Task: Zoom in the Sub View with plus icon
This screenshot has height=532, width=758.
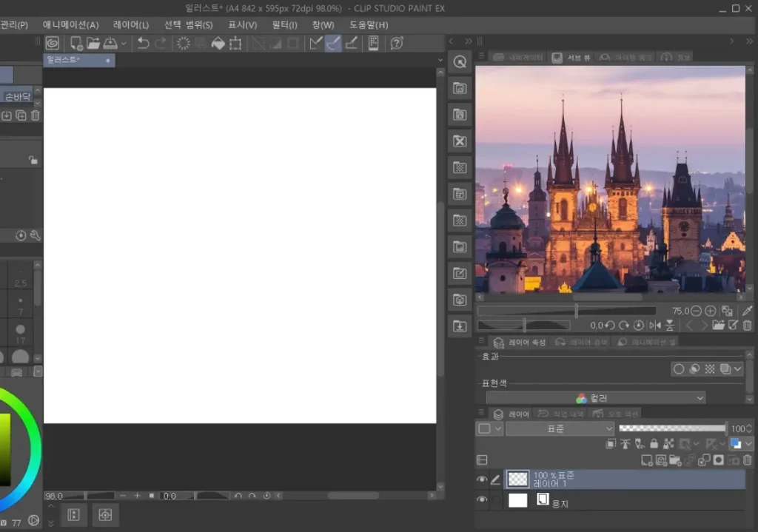Action: (x=710, y=312)
